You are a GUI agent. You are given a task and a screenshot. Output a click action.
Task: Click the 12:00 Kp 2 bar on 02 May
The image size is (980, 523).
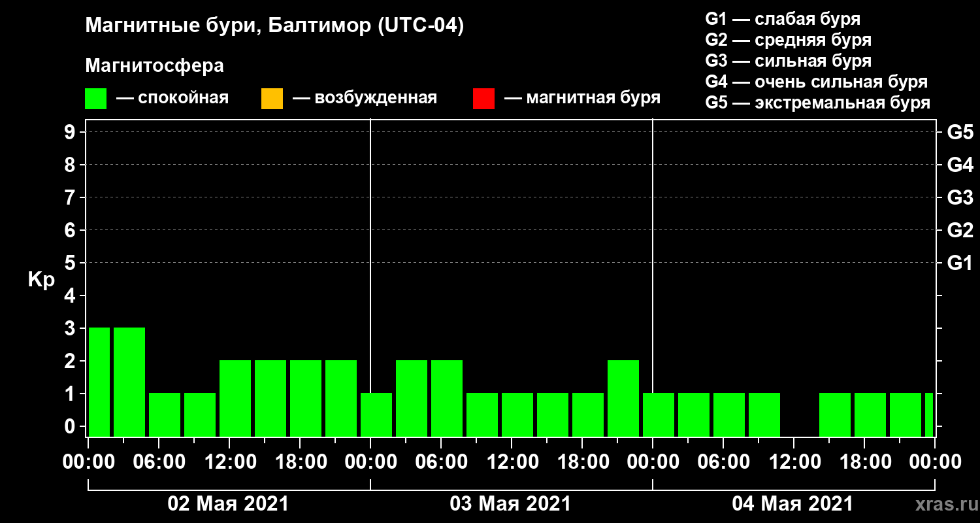[x=235, y=398]
